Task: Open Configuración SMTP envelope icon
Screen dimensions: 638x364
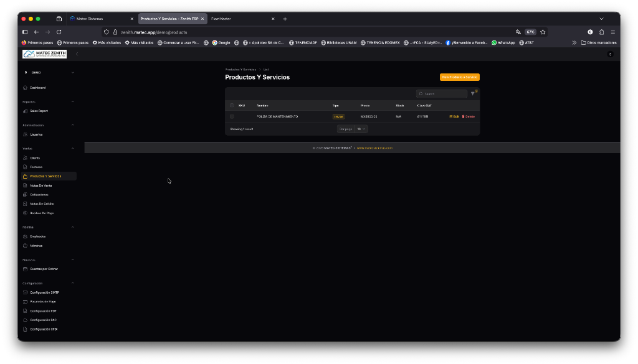Action: coord(25,292)
